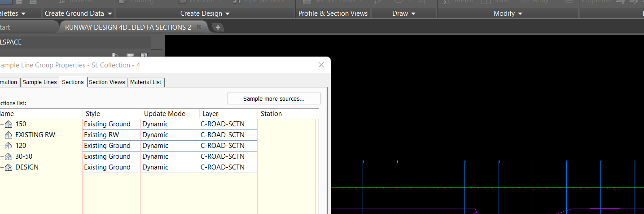Close the RUNWAY DESIGN drawing tab
644x214 pixels.
pyautogui.click(x=199, y=27)
